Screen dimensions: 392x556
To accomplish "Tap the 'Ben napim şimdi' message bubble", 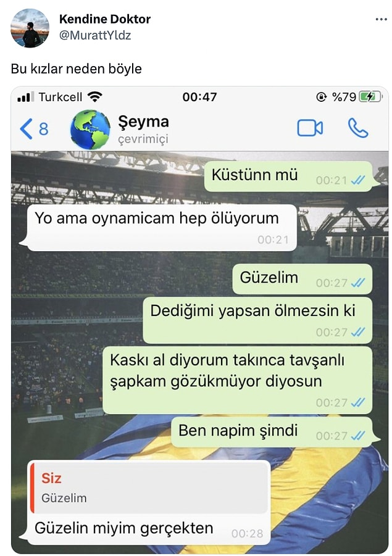I will click(x=272, y=432).
